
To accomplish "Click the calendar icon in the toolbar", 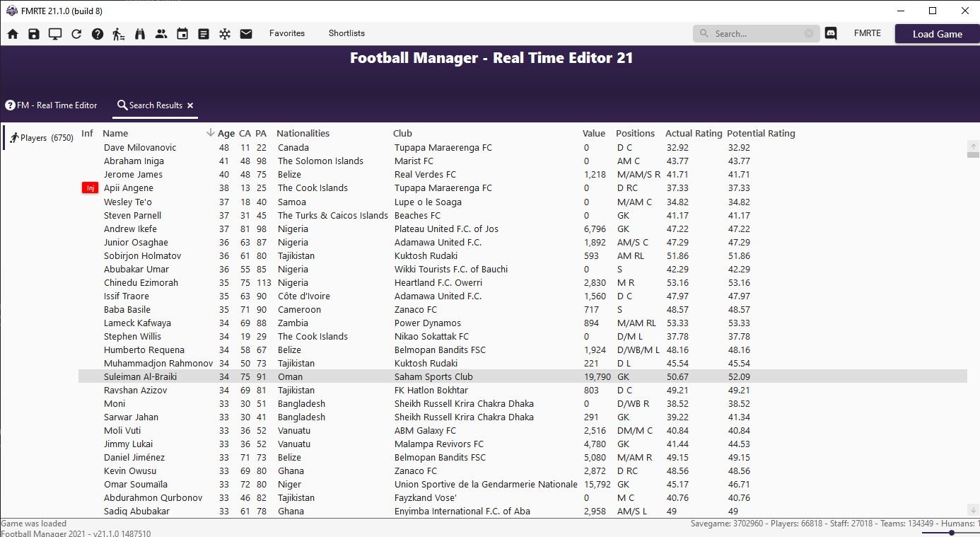I will click(x=182, y=34).
